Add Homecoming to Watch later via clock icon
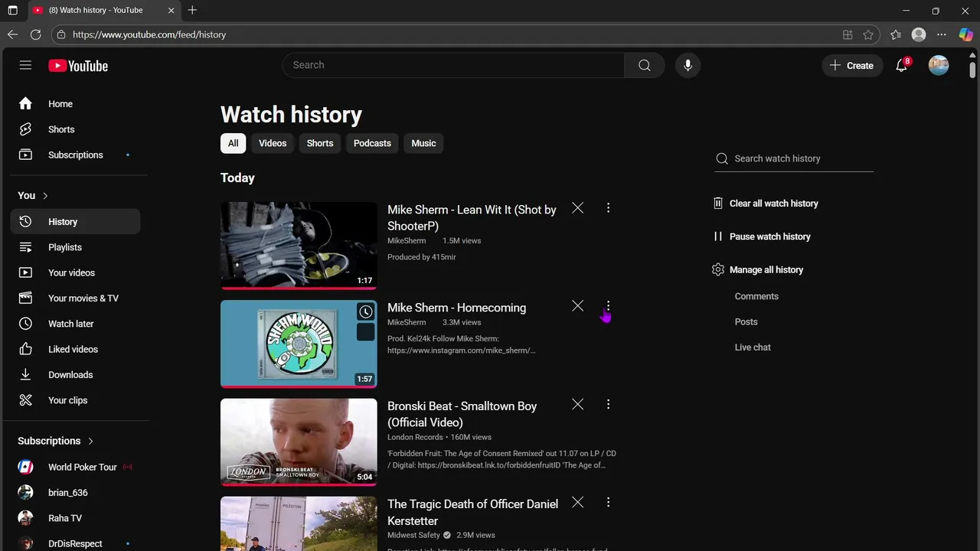The height and width of the screenshot is (551, 980). point(366,311)
